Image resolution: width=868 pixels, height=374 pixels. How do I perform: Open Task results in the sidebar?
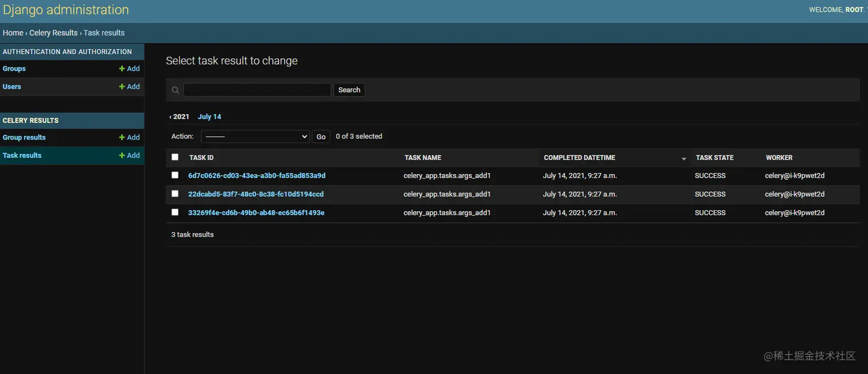(22, 156)
